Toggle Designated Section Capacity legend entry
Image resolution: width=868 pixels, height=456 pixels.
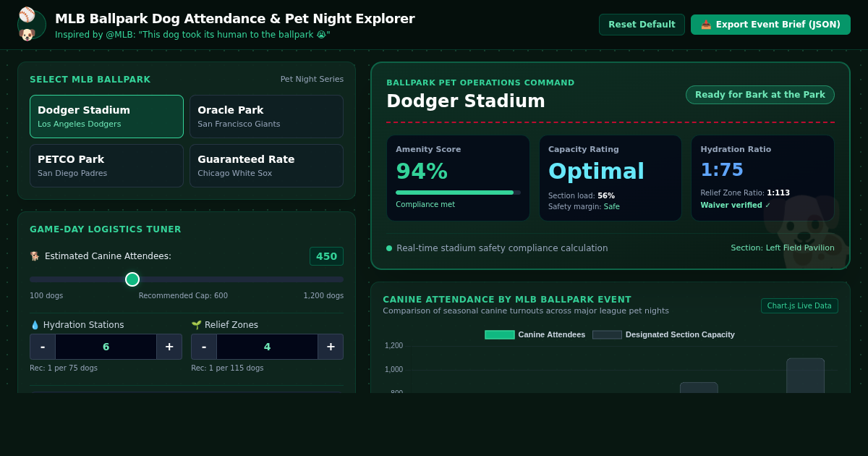tap(664, 334)
